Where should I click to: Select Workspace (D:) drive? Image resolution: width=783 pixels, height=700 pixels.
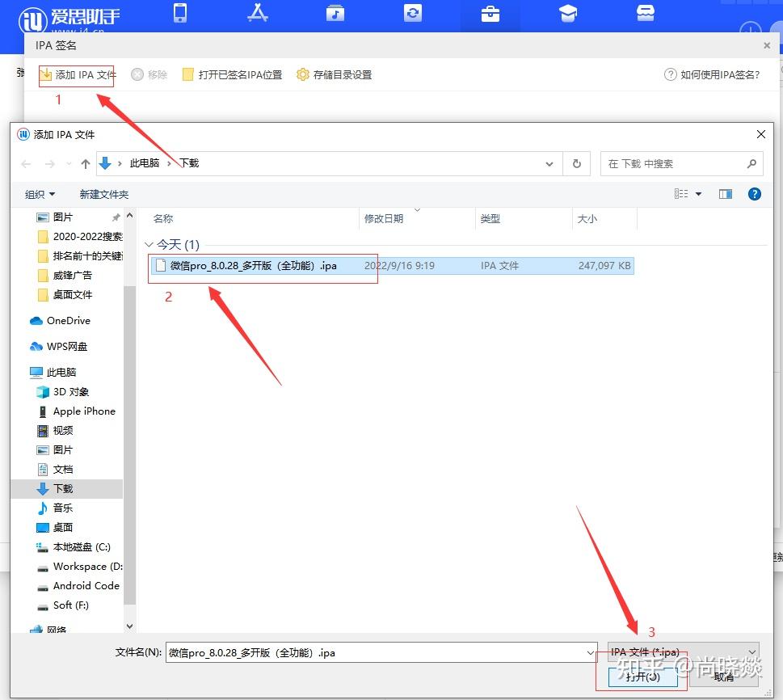[x=80, y=567]
